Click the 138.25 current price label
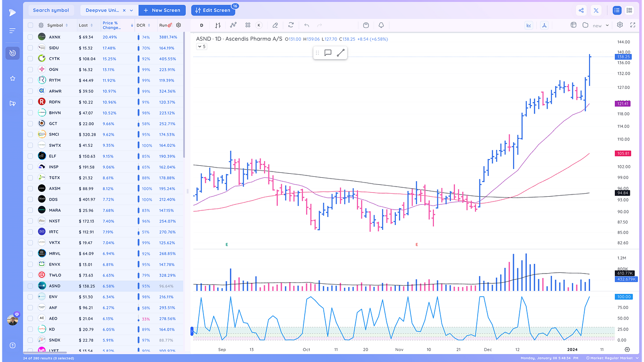Viewport: 644px width, 362px height. (623, 57)
